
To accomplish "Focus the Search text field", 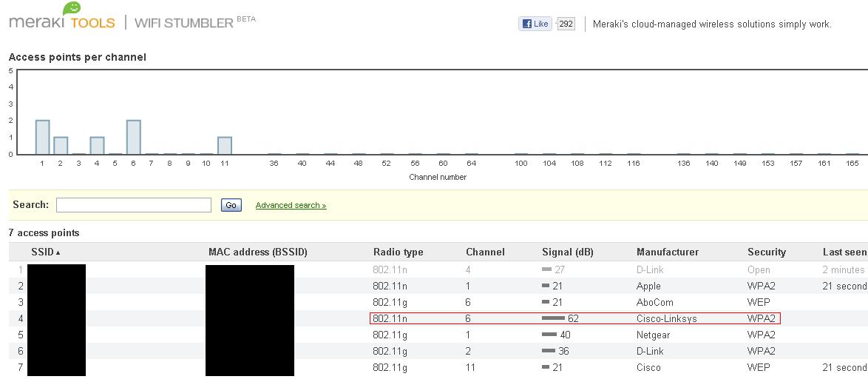I will [x=133, y=205].
